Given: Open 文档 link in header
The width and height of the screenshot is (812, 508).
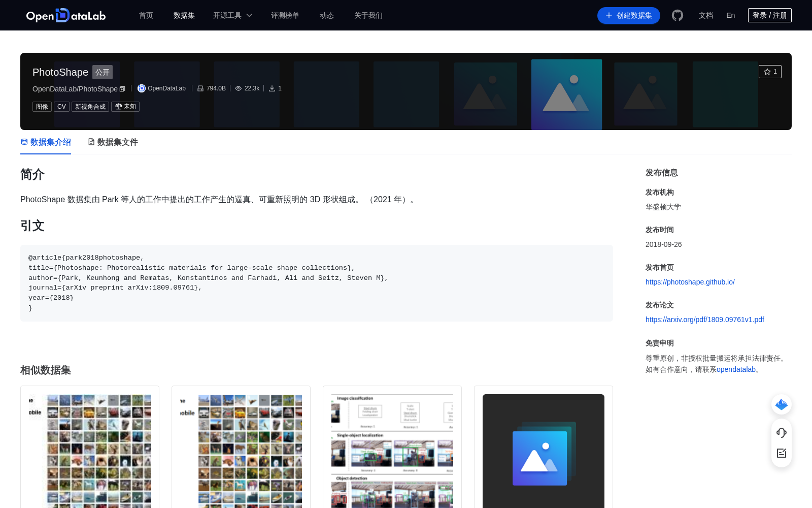Looking at the screenshot, I should point(706,15).
